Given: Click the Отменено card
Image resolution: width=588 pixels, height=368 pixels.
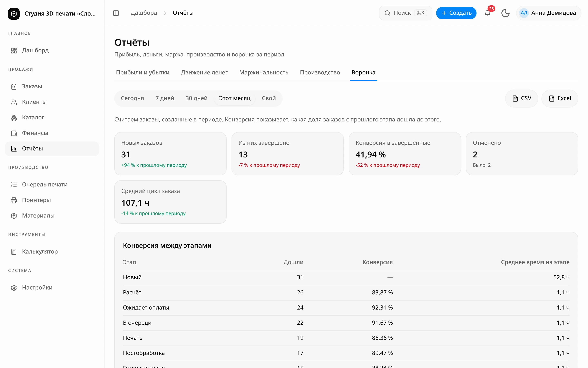Looking at the screenshot, I should [522, 154].
